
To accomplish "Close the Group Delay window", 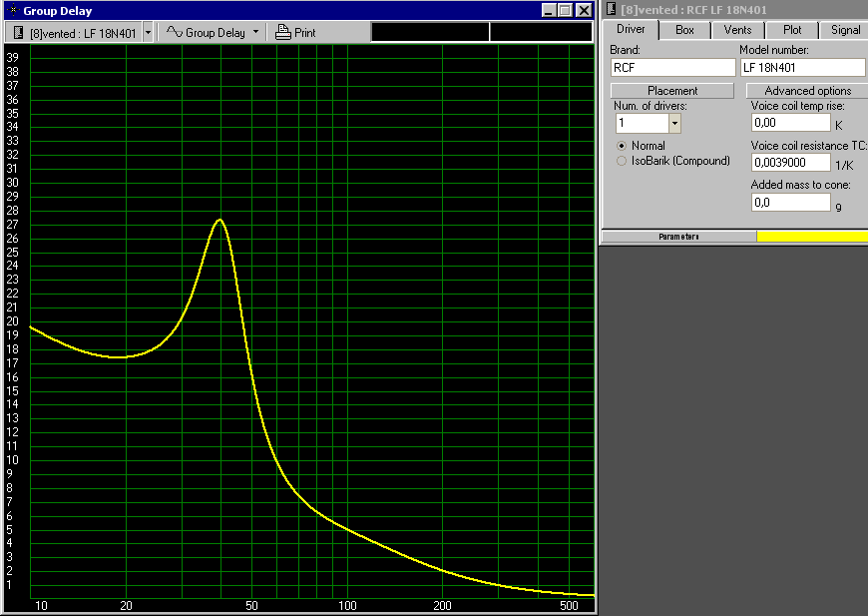I will click(x=584, y=10).
